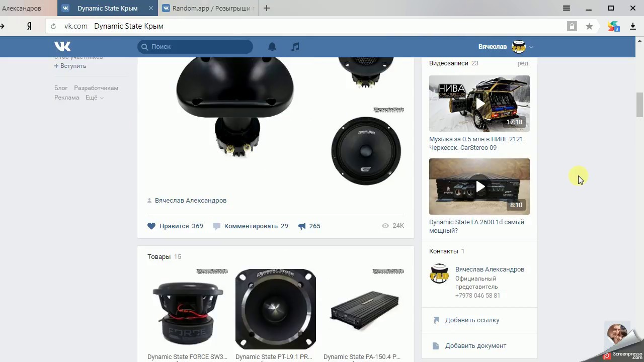This screenshot has width=644, height=362.
Task: Open the PA-150.4 amplifier product image
Action: pos(364,309)
